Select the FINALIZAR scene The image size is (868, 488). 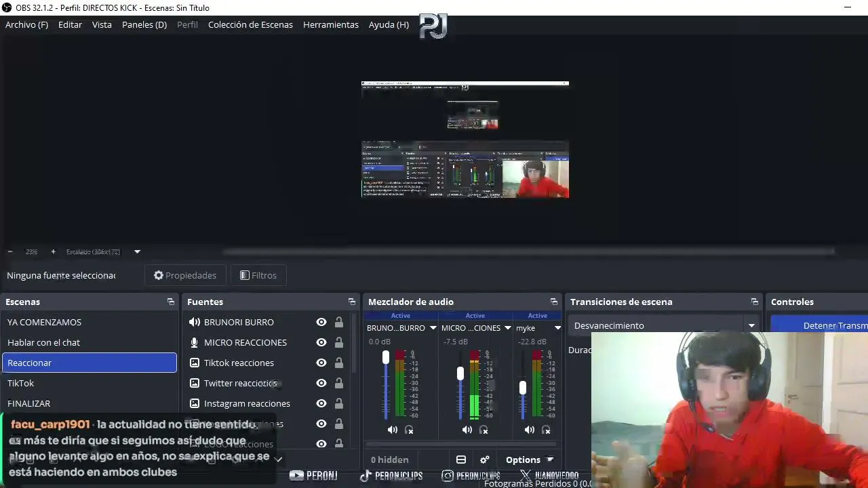coord(90,403)
